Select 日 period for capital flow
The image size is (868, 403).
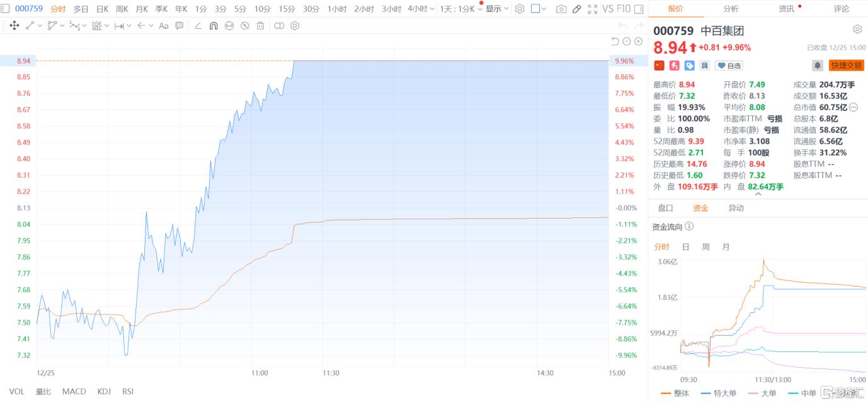(x=685, y=247)
